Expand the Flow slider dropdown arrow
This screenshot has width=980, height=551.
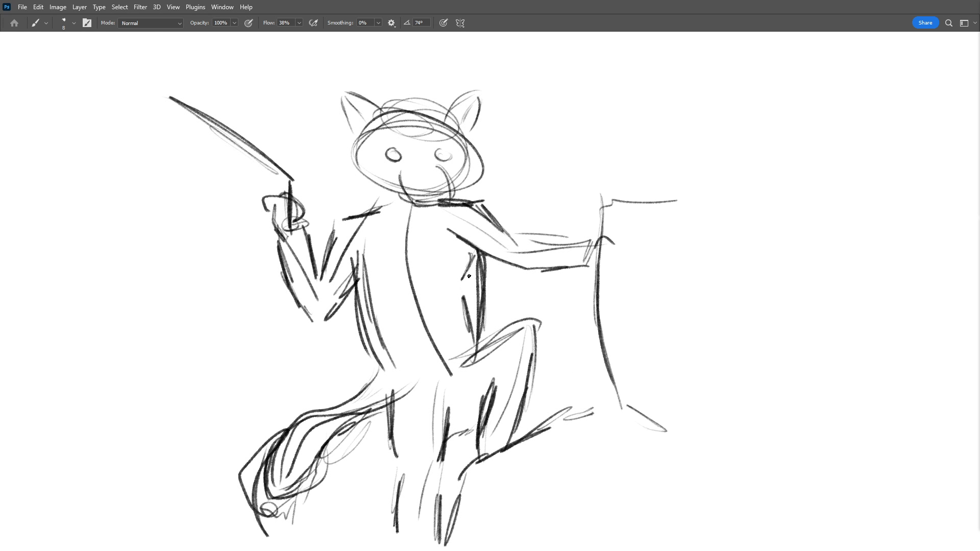299,23
